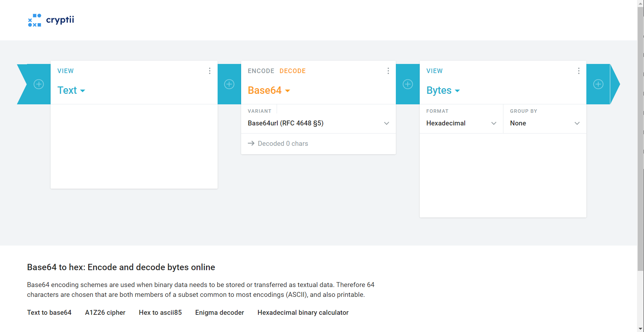The width and height of the screenshot is (644, 332).
Task: Open the Text view options menu
Action: pyautogui.click(x=210, y=71)
